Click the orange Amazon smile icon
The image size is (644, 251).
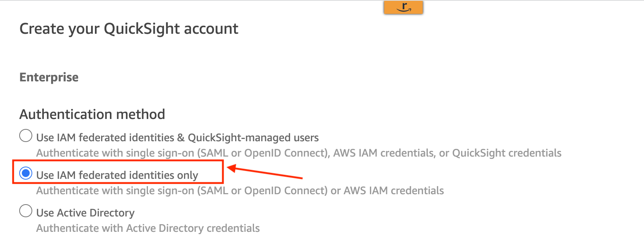[x=403, y=7]
